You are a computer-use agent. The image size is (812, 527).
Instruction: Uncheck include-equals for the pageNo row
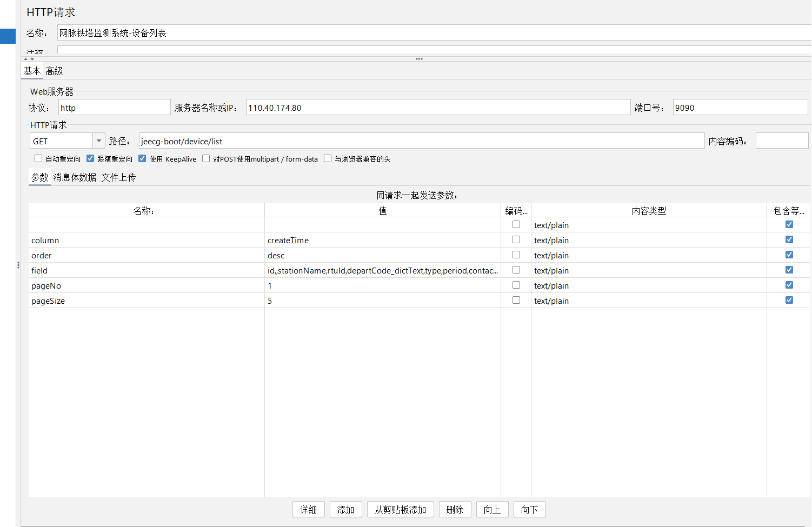[x=789, y=285]
